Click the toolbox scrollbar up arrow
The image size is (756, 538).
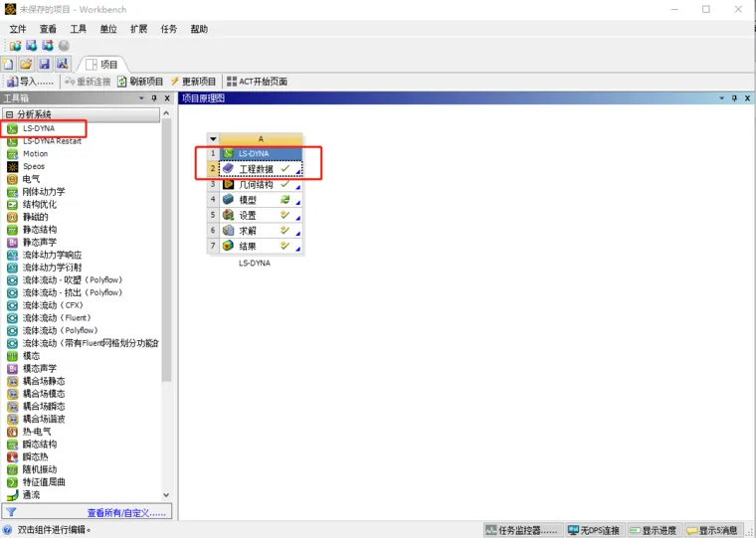[166, 113]
